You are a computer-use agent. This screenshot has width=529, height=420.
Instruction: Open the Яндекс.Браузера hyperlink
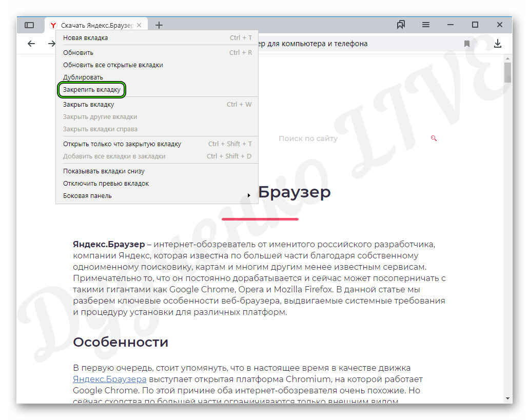click(110, 379)
